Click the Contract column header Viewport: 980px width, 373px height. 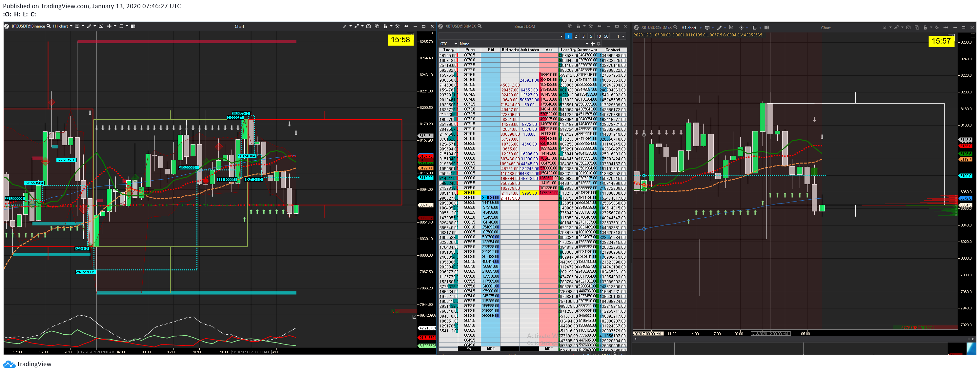tap(613, 50)
